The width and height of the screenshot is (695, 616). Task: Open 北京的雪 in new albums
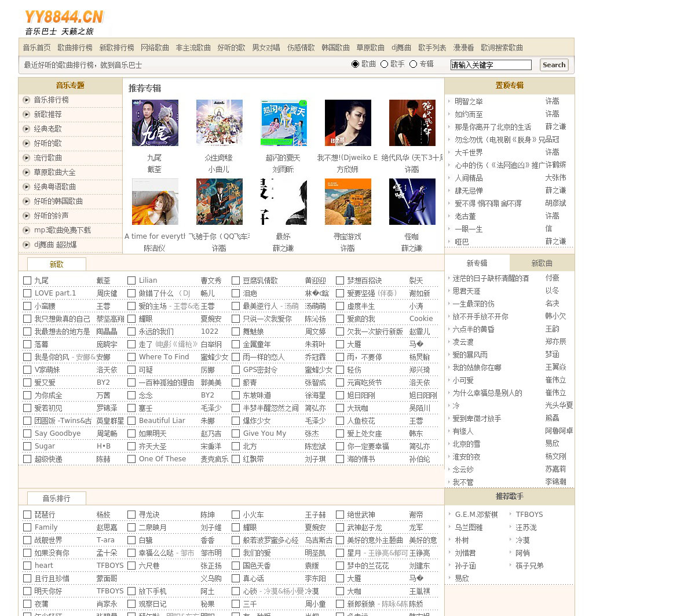click(466, 444)
